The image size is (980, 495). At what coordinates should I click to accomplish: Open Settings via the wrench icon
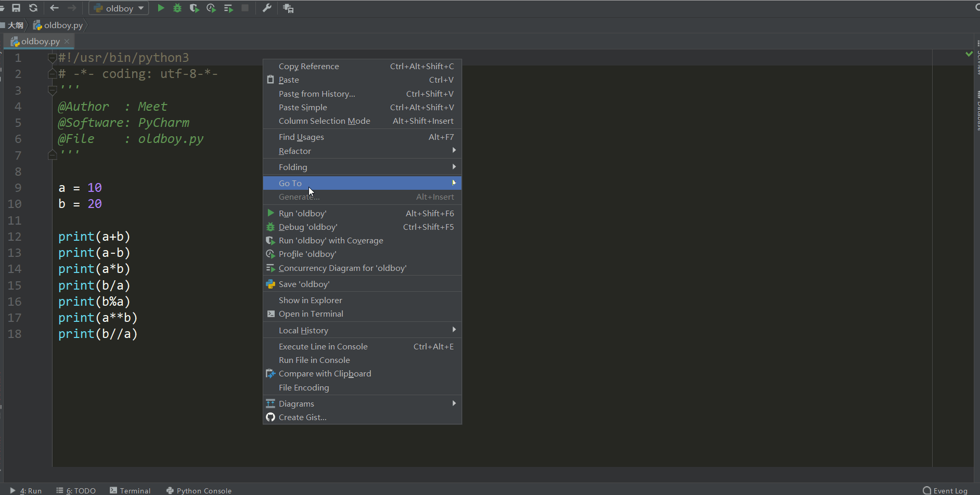click(x=267, y=8)
